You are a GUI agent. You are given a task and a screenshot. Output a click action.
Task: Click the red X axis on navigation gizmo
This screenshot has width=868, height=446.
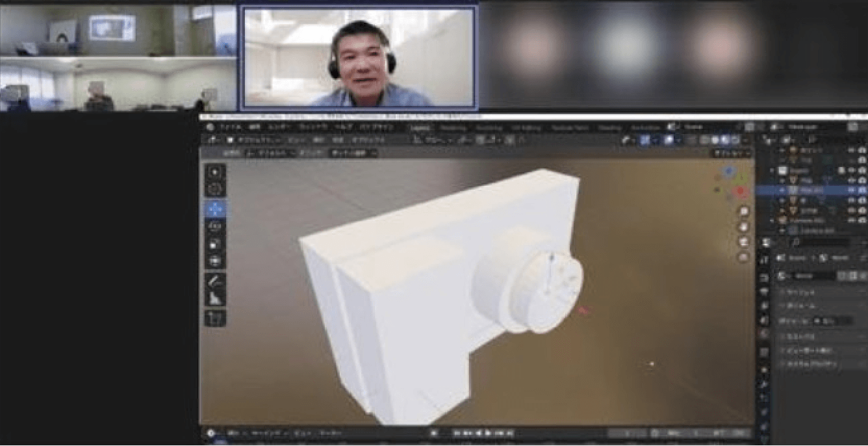(x=741, y=191)
